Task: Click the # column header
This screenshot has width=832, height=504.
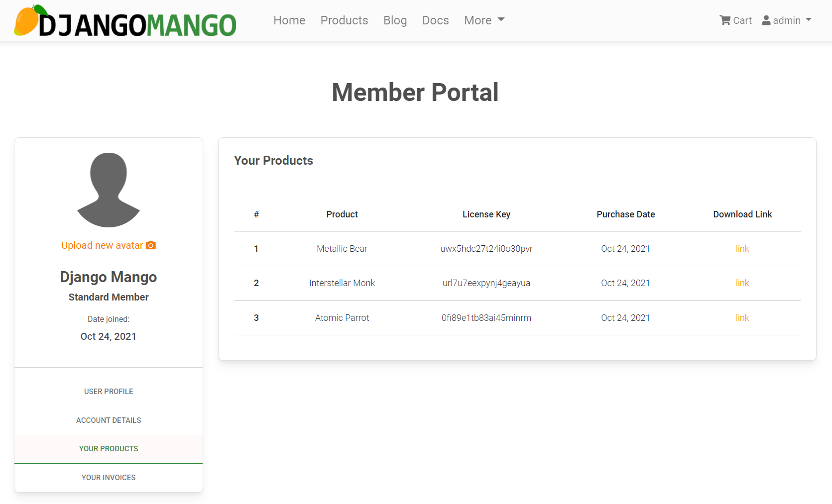Action: click(256, 214)
